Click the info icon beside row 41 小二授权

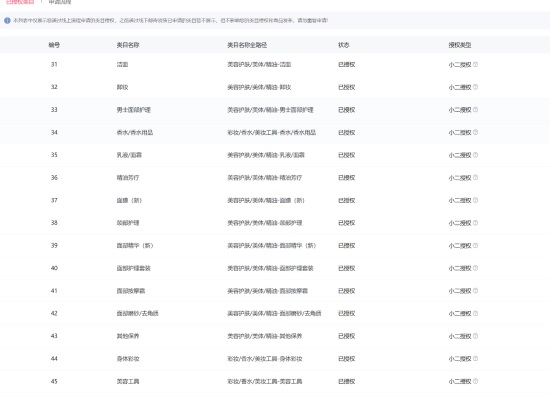475,291
